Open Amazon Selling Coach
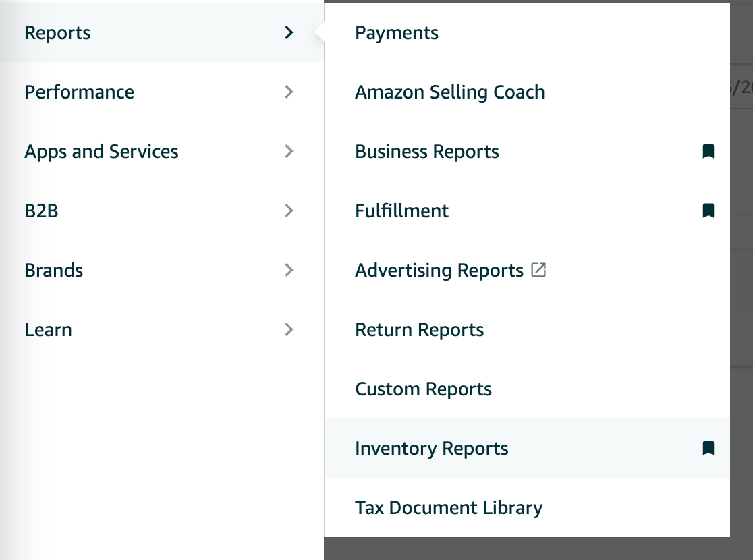753x560 pixels. [527, 92]
